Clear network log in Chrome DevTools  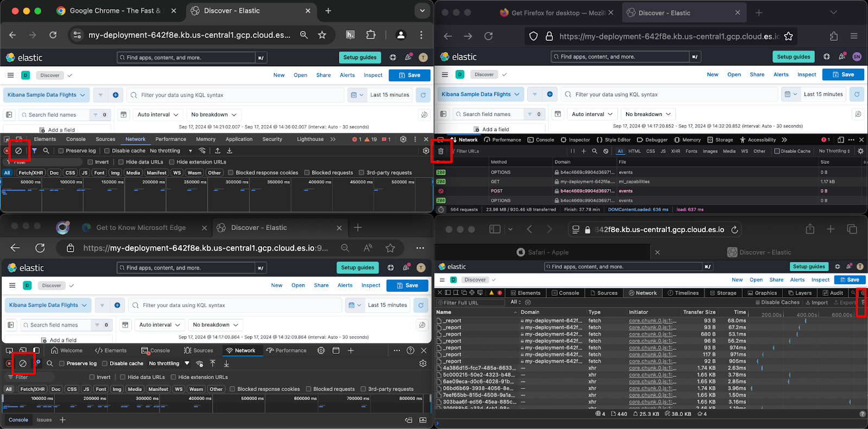pyautogui.click(x=18, y=151)
